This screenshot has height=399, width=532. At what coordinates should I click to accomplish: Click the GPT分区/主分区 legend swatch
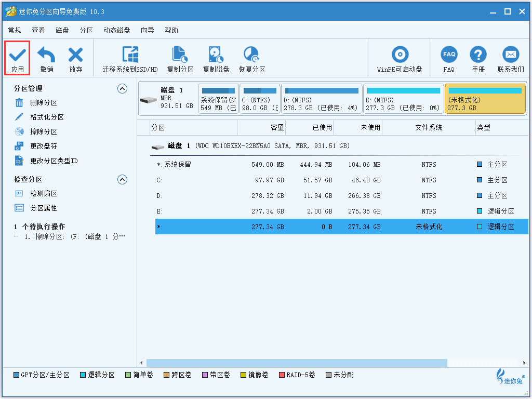pos(16,375)
